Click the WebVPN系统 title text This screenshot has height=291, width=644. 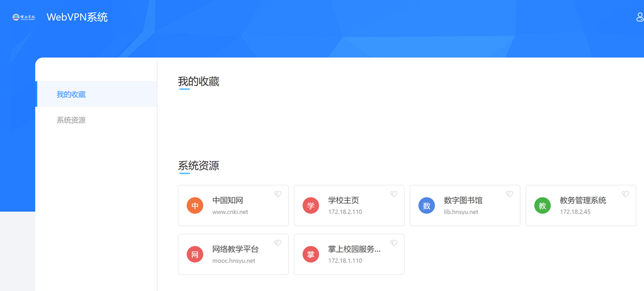click(77, 17)
